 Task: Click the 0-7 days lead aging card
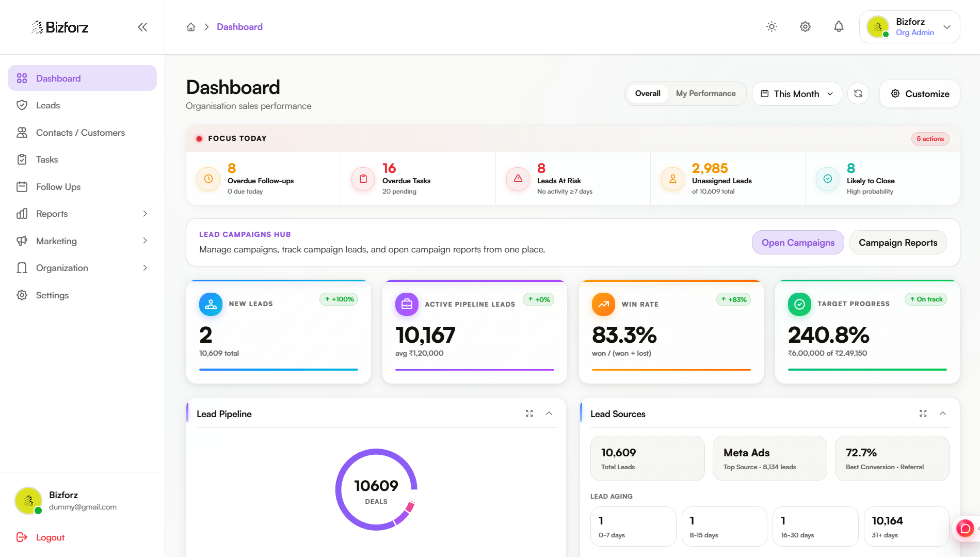click(x=633, y=527)
